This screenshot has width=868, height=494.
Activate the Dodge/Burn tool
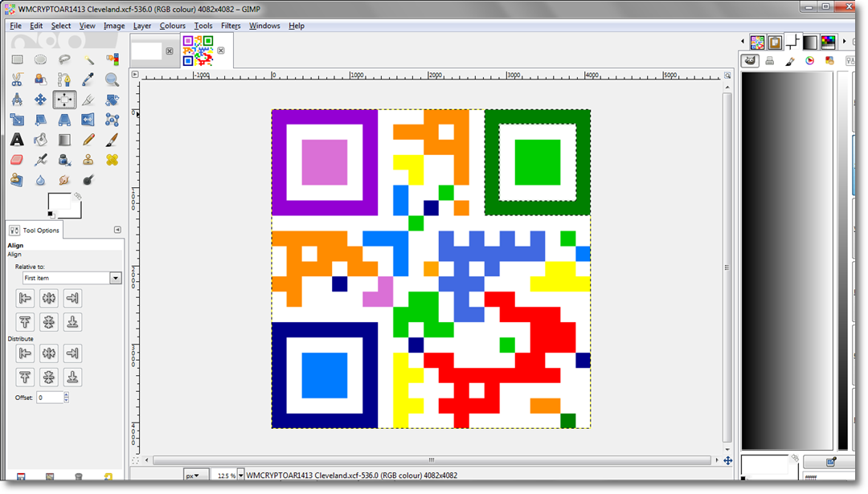click(88, 180)
